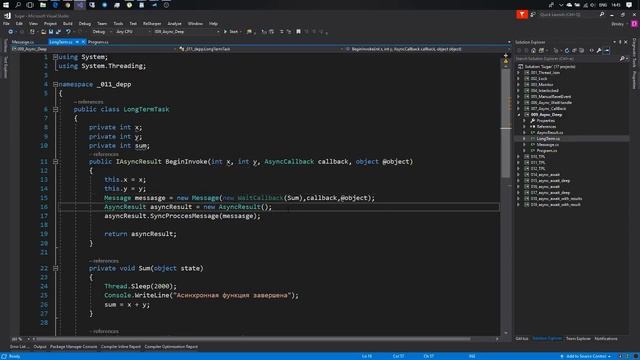Select AsyncResult.cs in Solution Explorer

click(550, 133)
